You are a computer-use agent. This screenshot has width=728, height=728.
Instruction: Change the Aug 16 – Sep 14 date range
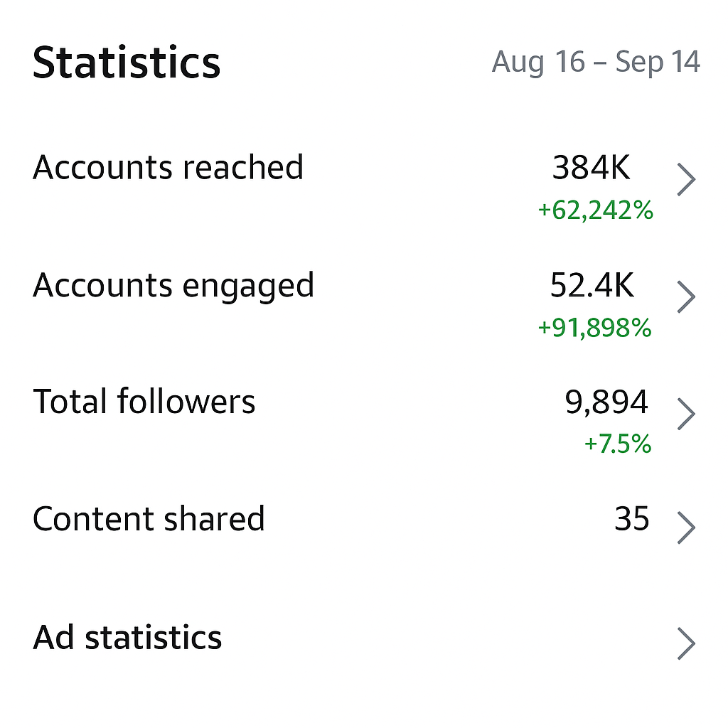(x=596, y=63)
